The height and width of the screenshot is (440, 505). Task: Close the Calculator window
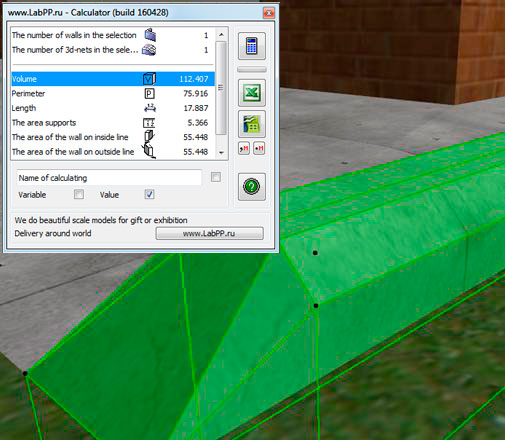click(269, 13)
